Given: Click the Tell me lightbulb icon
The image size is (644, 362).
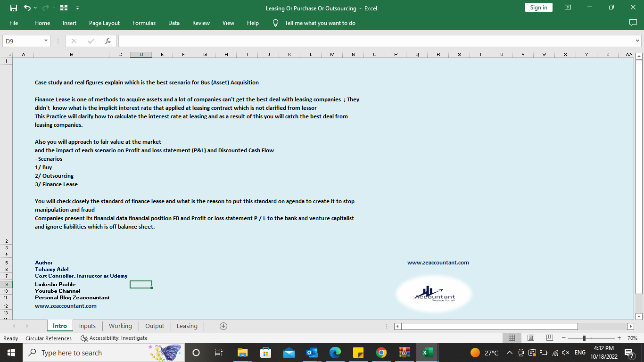Looking at the screenshot, I should pyautogui.click(x=276, y=23).
